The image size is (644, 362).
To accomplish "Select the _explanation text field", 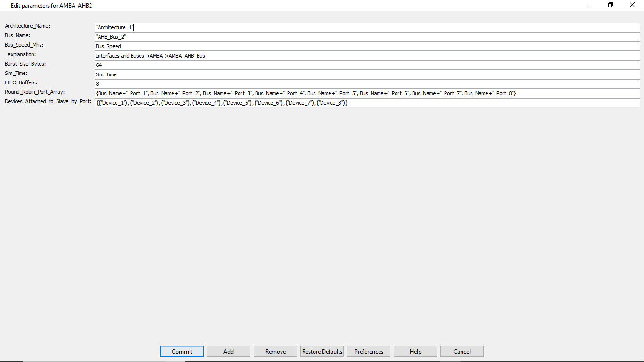I will click(367, 56).
